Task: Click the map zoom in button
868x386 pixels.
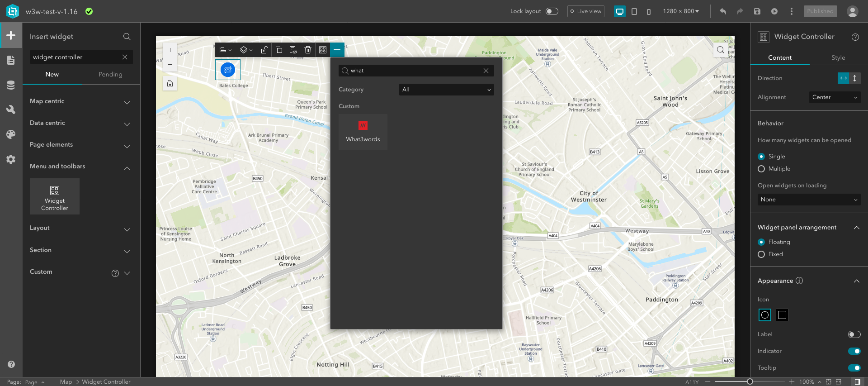Action: (x=170, y=50)
